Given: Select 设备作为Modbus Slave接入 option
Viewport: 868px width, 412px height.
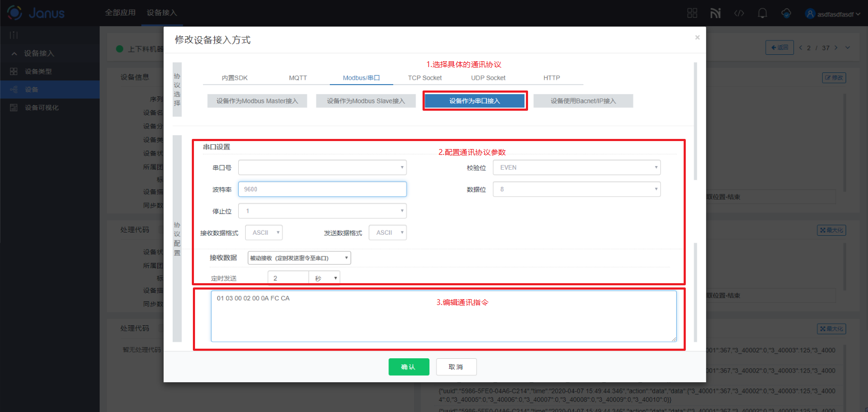Looking at the screenshot, I should tap(366, 101).
